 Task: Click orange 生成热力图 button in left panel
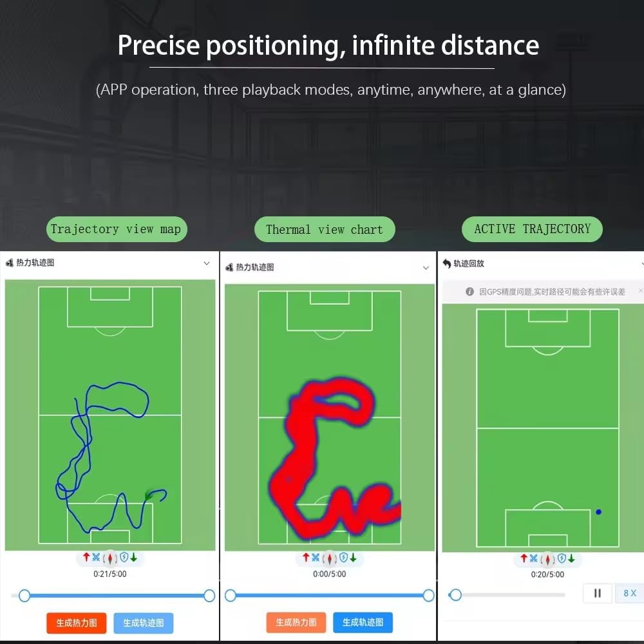click(77, 623)
